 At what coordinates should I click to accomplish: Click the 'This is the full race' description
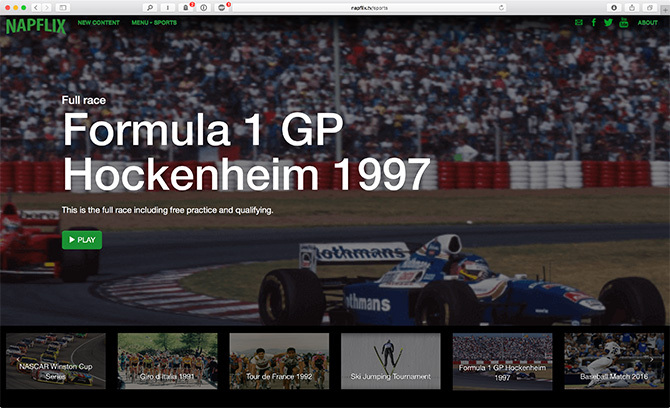click(x=168, y=210)
